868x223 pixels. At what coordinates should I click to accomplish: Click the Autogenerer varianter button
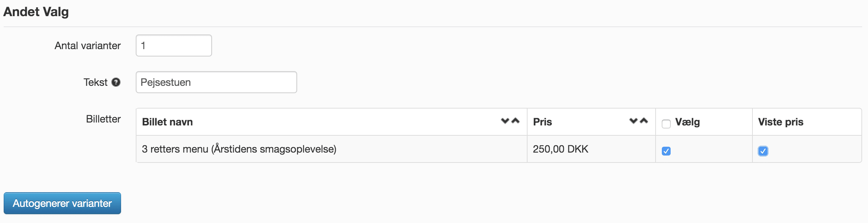click(62, 203)
